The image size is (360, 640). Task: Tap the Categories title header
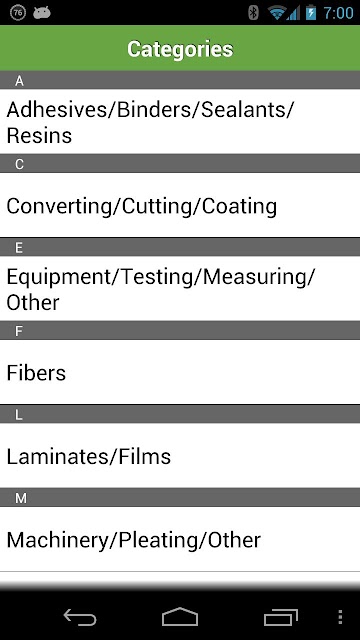coord(180,49)
